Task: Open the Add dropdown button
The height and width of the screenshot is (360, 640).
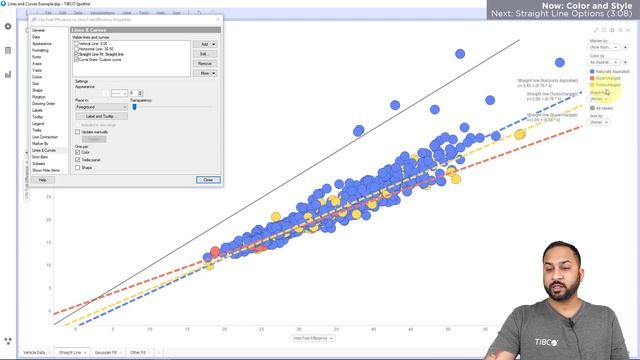Action: 205,44
